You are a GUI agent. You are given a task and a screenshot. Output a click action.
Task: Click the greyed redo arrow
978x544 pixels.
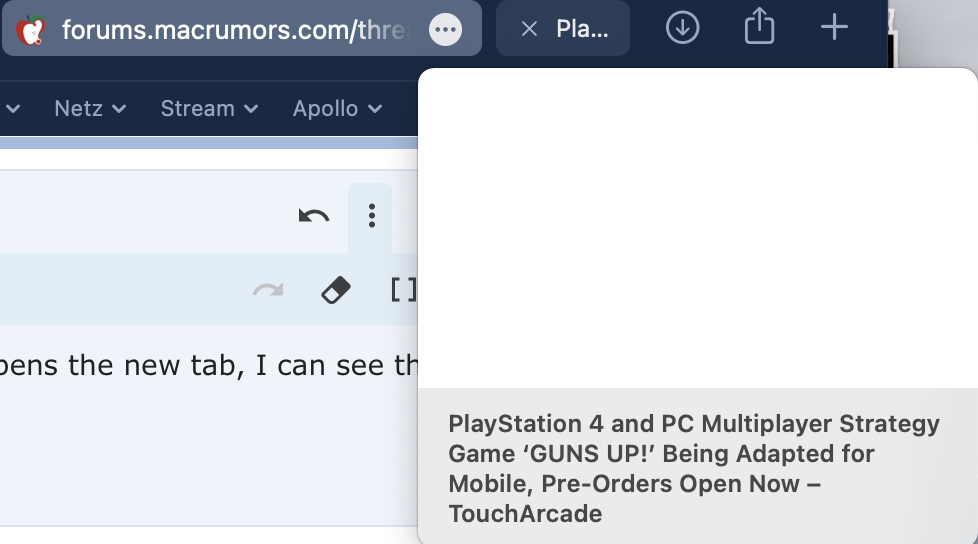268,289
